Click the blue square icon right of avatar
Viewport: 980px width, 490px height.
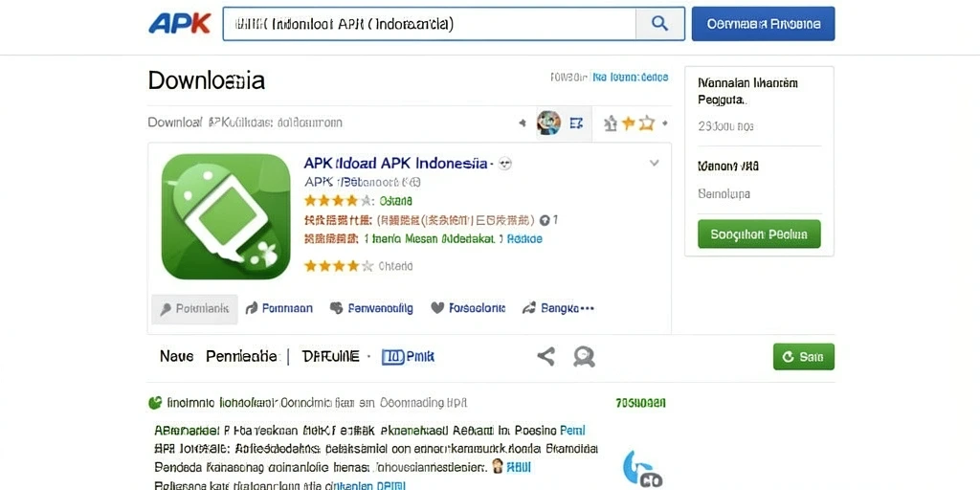pos(576,123)
